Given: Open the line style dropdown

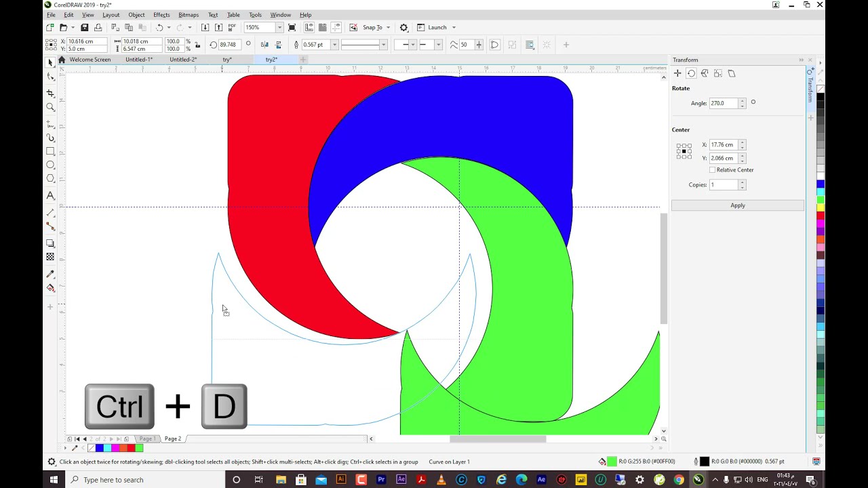Looking at the screenshot, I should (383, 45).
